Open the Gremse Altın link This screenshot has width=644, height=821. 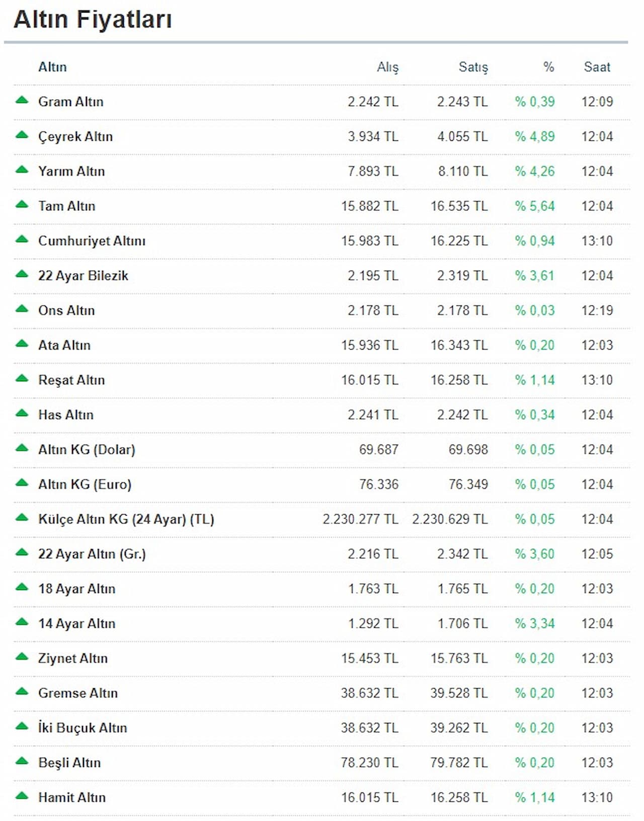click(78, 693)
